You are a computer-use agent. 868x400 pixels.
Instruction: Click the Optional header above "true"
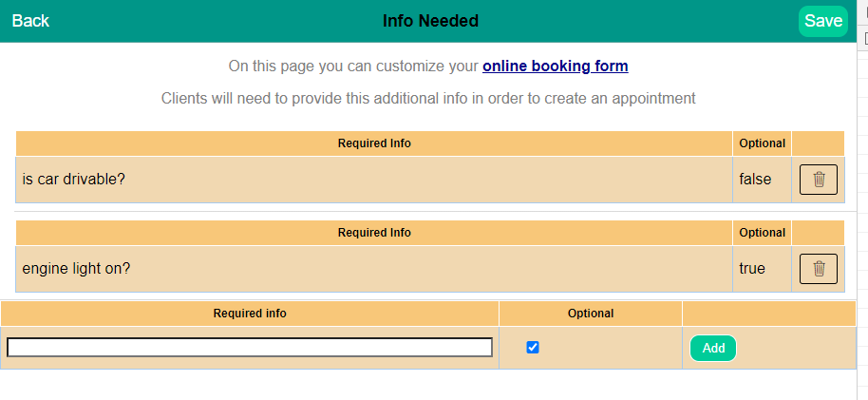762,233
